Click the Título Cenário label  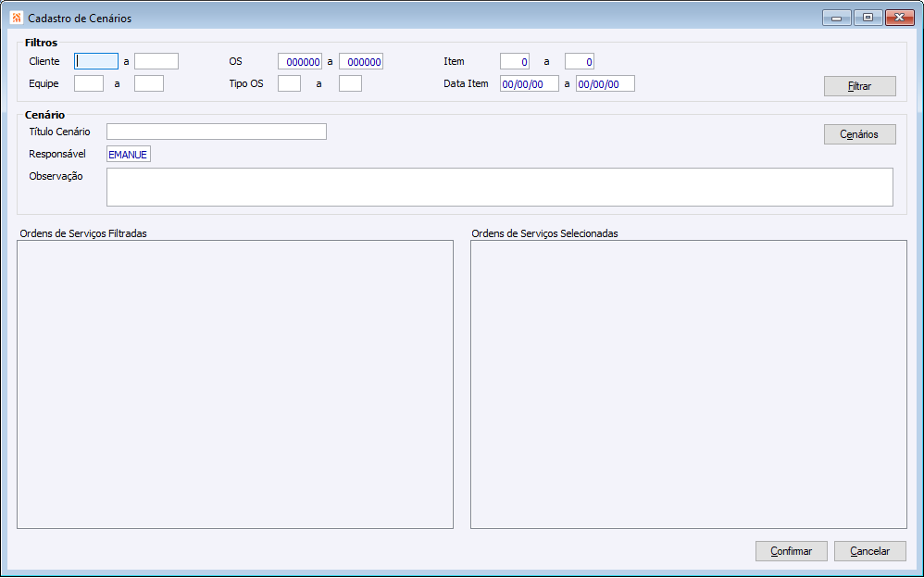[59, 132]
